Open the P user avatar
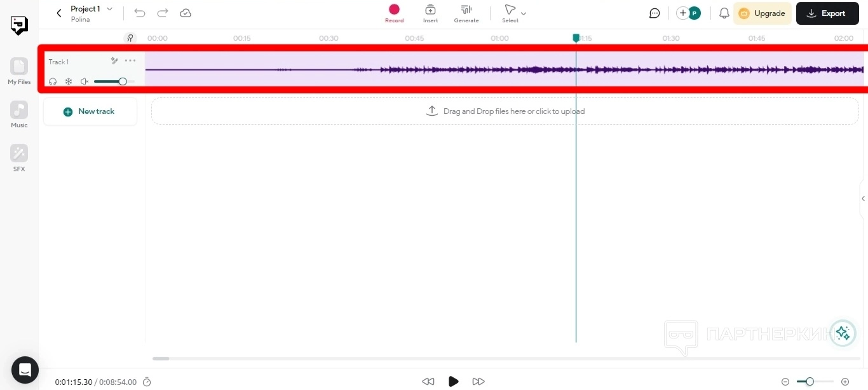Screen dimensions: 868x390 click(x=695, y=13)
